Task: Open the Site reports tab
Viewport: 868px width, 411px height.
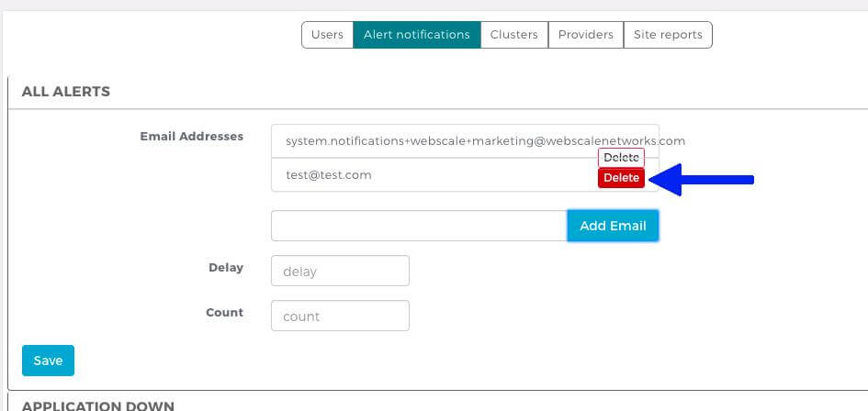Action: coord(668,35)
